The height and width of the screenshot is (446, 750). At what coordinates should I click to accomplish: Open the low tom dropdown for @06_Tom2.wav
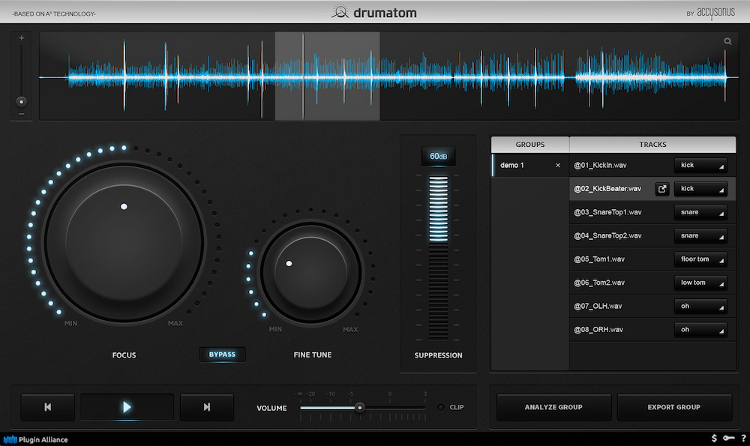click(x=701, y=282)
